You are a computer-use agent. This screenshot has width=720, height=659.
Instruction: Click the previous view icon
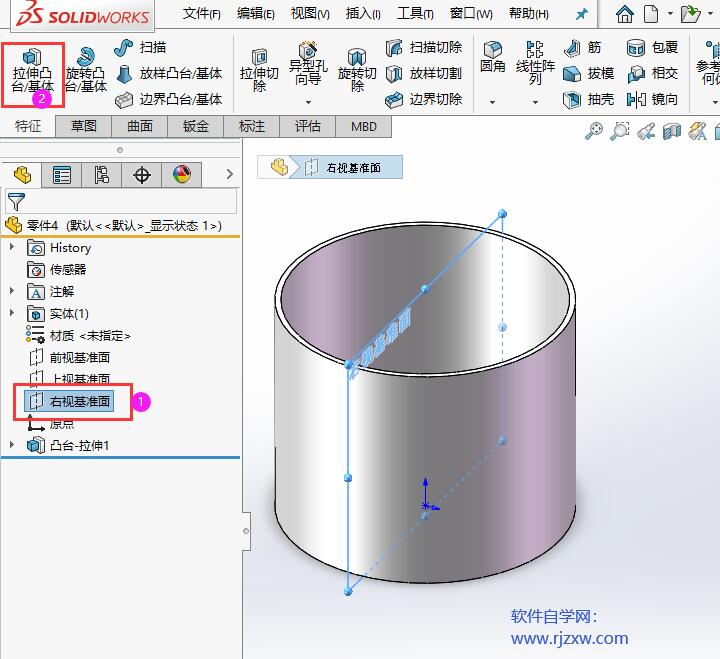point(646,131)
